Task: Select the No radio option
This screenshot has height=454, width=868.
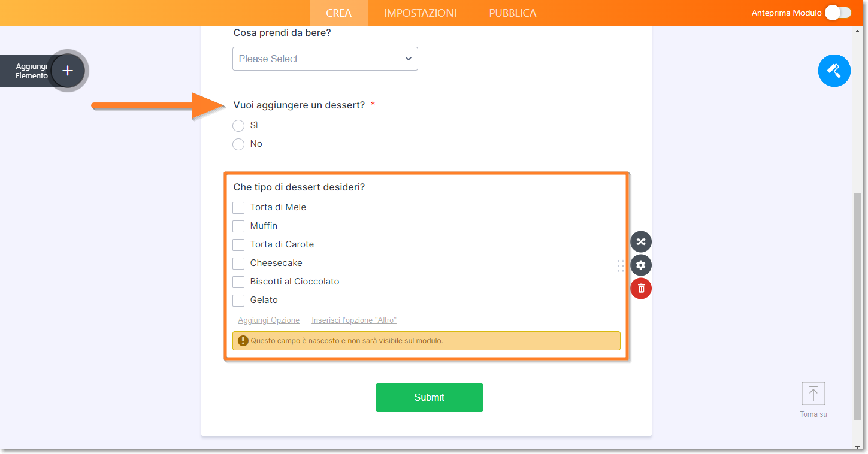Action: pos(238,144)
